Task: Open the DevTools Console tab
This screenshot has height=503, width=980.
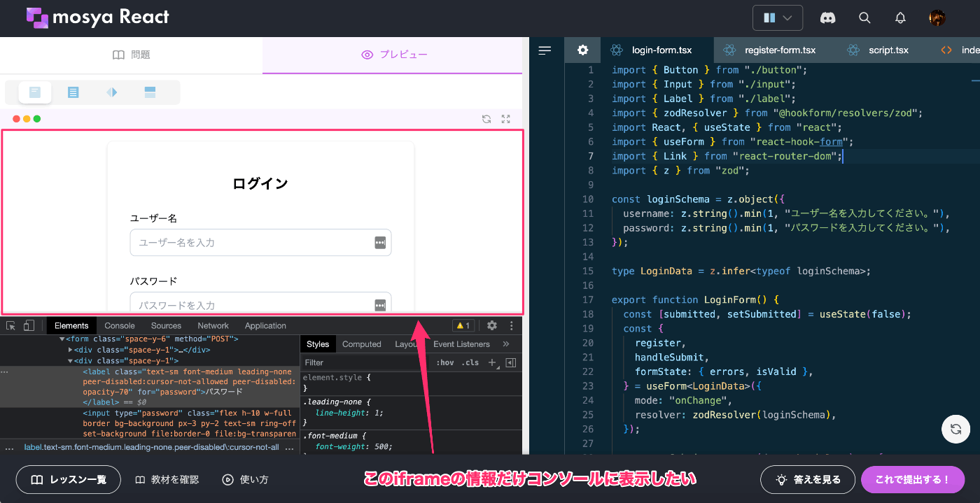Action: coord(120,325)
